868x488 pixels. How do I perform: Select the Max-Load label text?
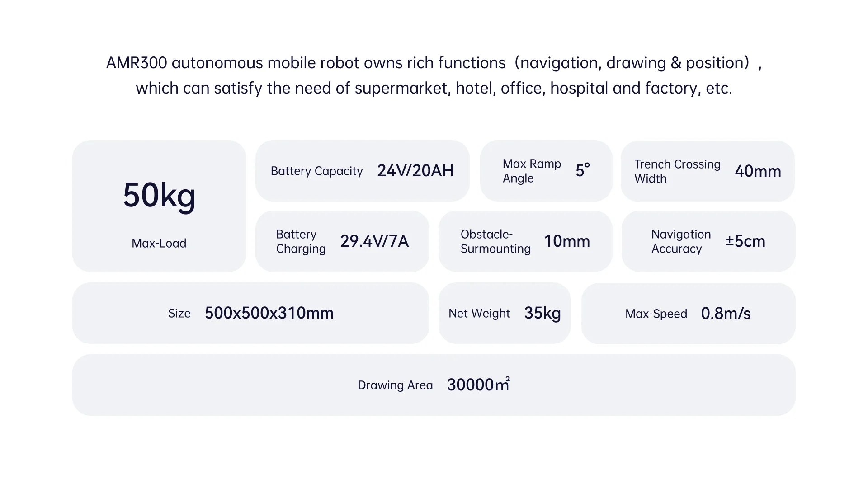tap(159, 243)
